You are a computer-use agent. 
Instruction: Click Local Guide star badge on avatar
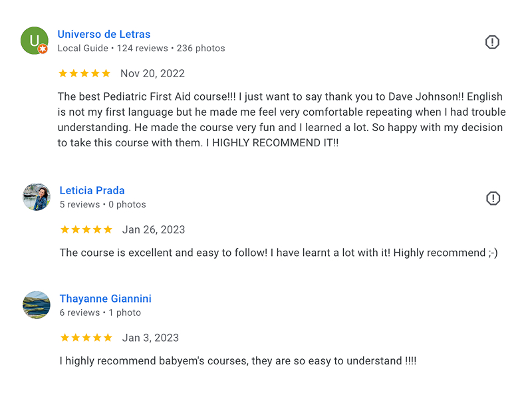43,49
